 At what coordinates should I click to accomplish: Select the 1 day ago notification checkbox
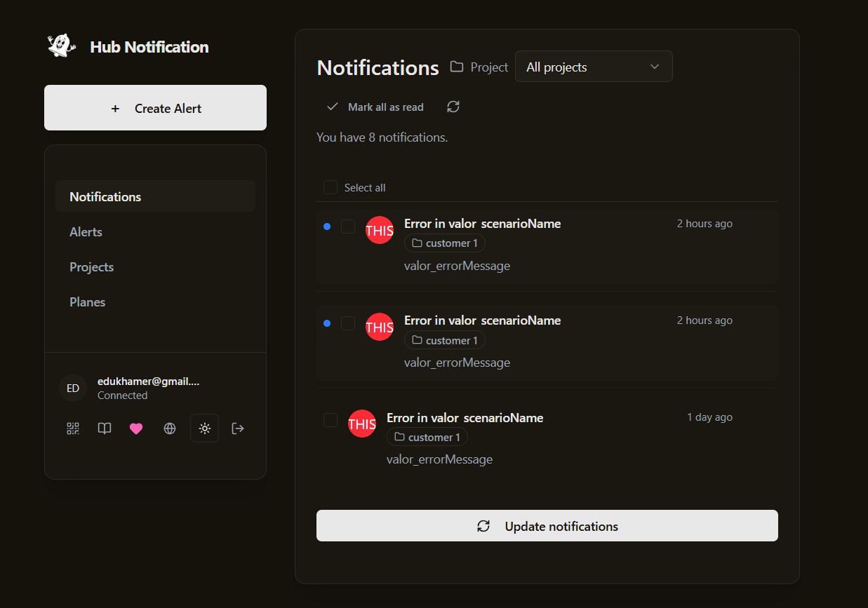coord(330,420)
